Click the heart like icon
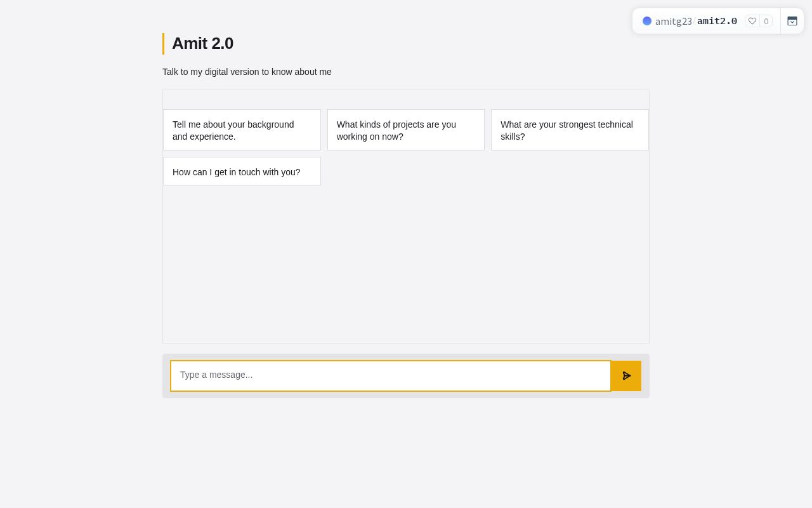This screenshot has width=812, height=508. pos(752,21)
